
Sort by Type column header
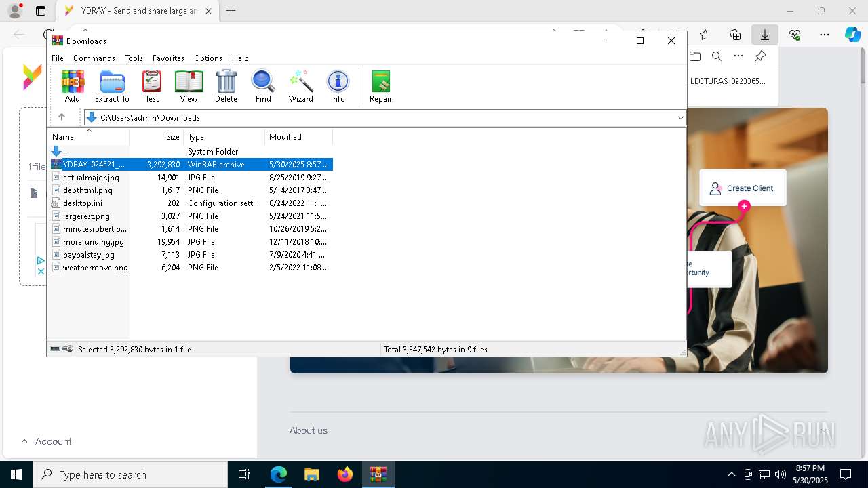coord(224,137)
